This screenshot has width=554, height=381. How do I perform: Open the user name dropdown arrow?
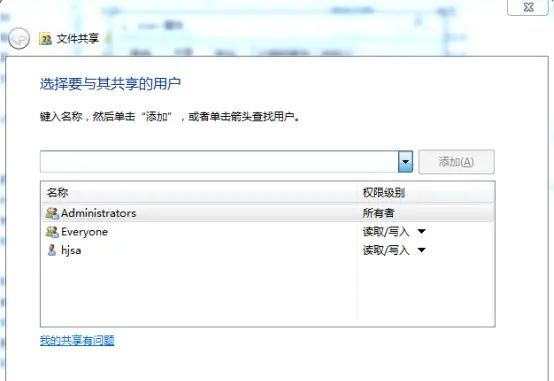coord(405,162)
